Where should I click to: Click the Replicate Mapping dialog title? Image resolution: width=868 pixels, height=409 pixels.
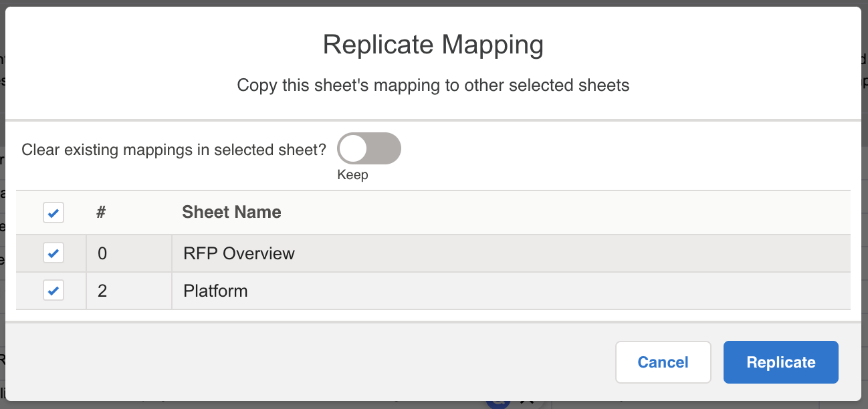(x=433, y=45)
